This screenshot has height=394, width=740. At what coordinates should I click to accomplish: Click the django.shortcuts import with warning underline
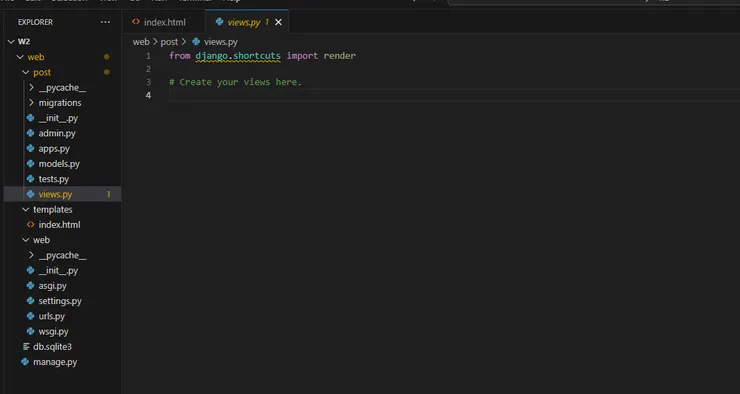238,56
